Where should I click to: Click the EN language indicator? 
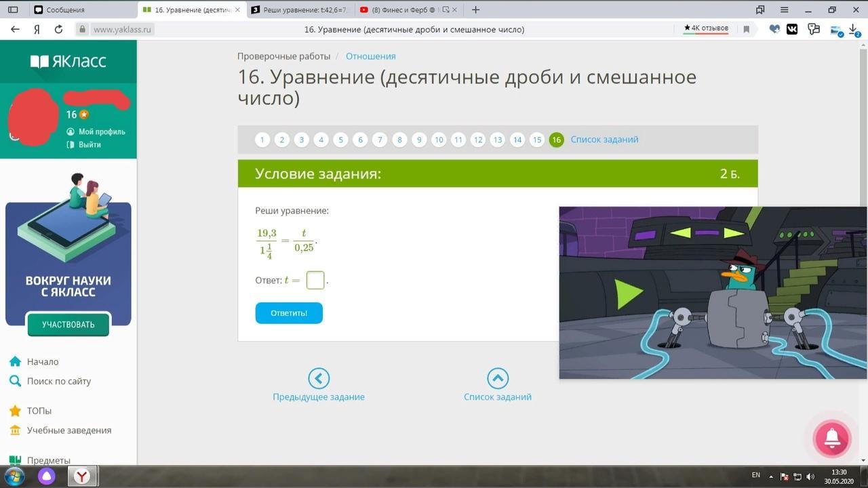point(756,475)
